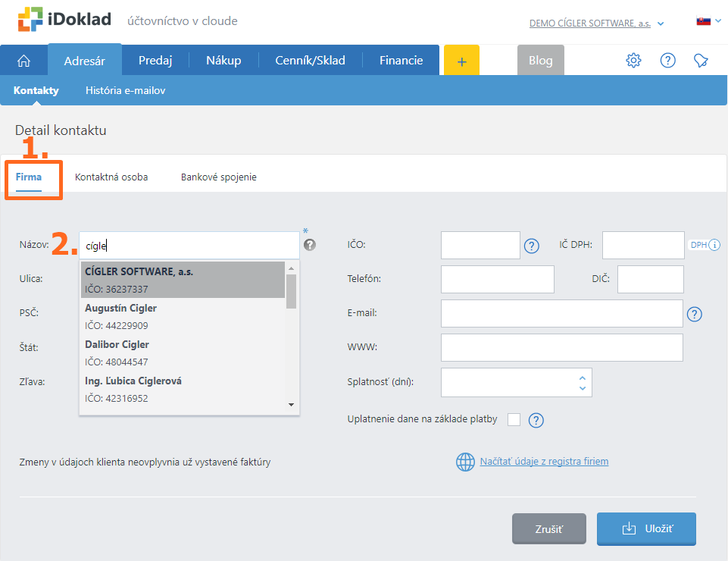Open settings via the gear icon
This screenshot has width=728, height=561.
[x=633, y=61]
